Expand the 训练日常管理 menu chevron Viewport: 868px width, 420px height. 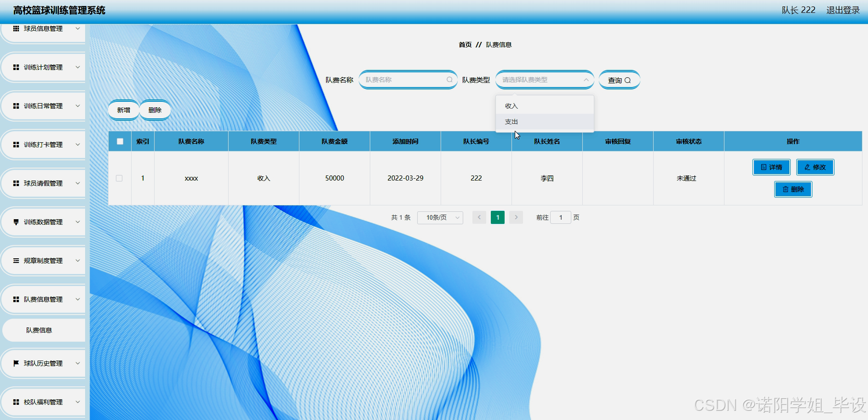[x=78, y=106]
